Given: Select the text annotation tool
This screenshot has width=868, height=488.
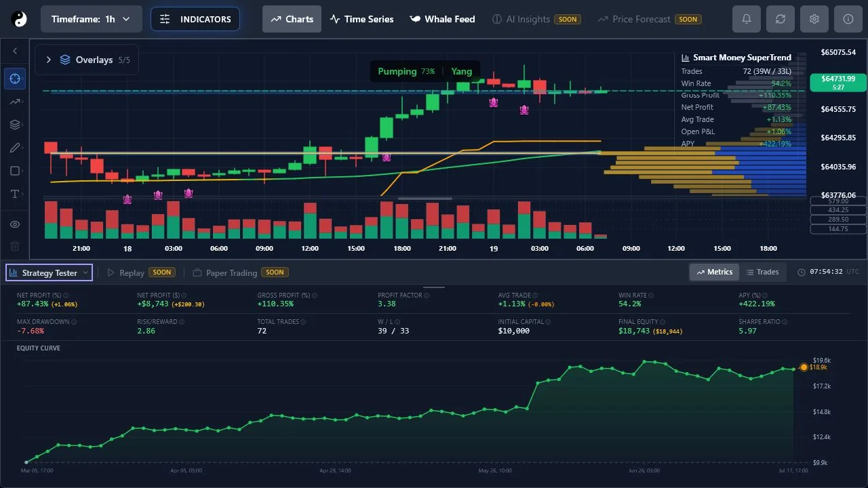Looking at the screenshot, I should 15,194.
